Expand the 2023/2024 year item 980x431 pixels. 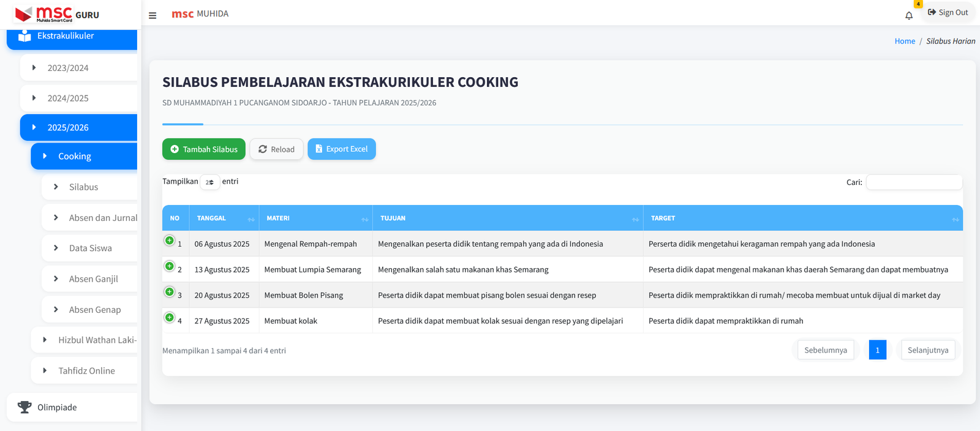pos(68,68)
